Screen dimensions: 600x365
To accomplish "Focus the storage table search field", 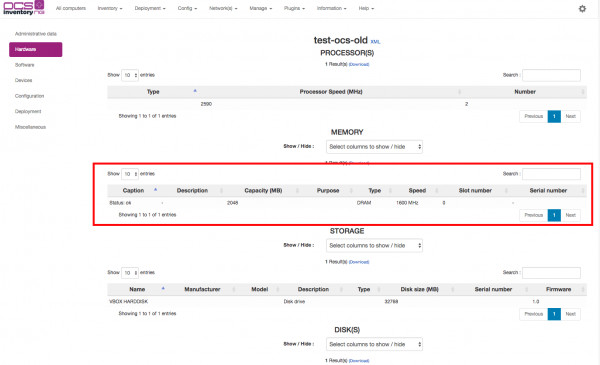I will (551, 273).
